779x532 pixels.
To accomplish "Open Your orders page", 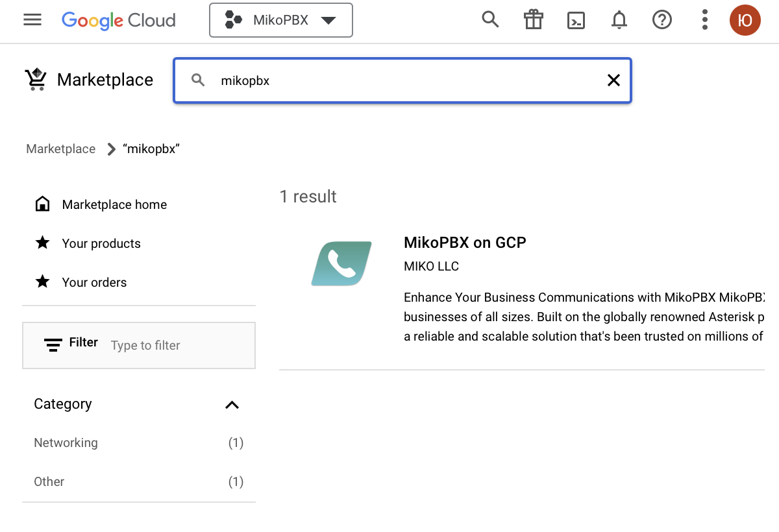I will coord(94,283).
